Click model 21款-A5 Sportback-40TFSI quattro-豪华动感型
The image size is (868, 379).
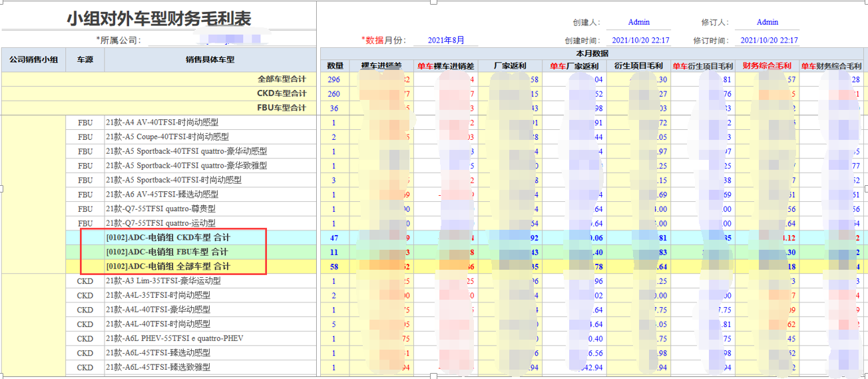coord(186,151)
